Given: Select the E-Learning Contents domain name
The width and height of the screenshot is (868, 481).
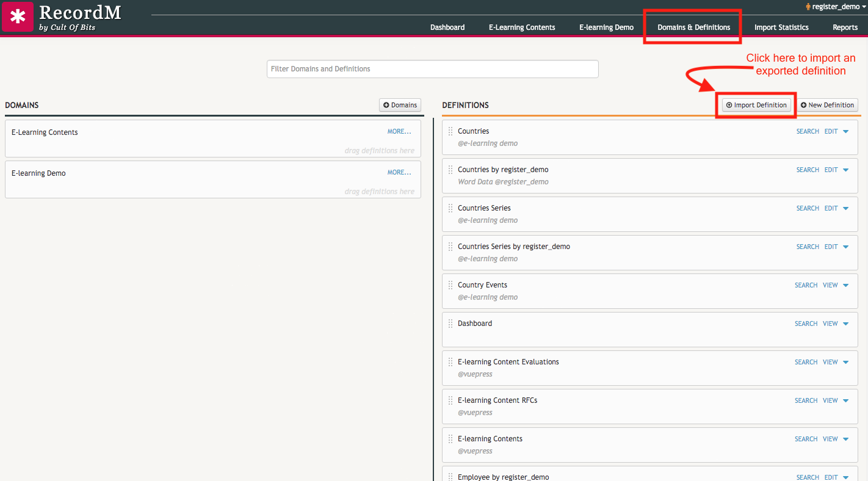Looking at the screenshot, I should tap(45, 132).
